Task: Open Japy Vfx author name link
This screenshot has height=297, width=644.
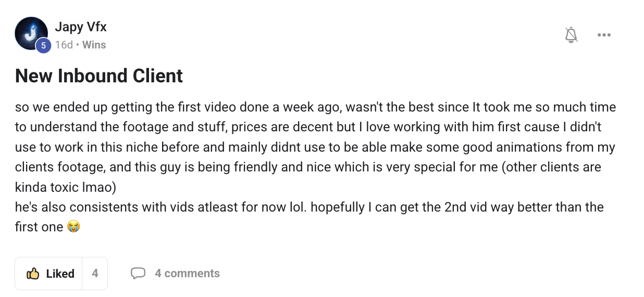Action: point(80,27)
